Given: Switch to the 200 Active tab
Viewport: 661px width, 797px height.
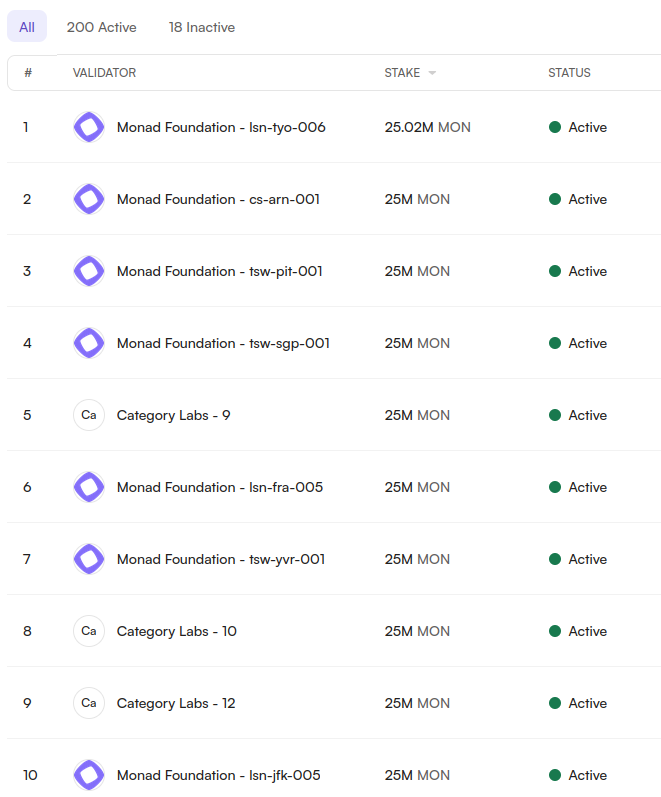Looking at the screenshot, I should pyautogui.click(x=102, y=27).
